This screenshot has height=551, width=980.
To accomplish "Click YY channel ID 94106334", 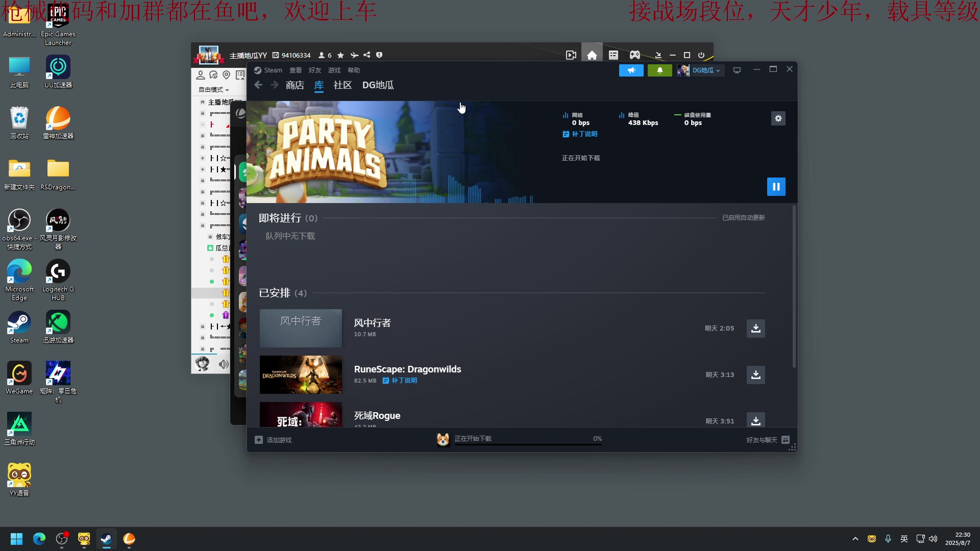I will pyautogui.click(x=296, y=55).
